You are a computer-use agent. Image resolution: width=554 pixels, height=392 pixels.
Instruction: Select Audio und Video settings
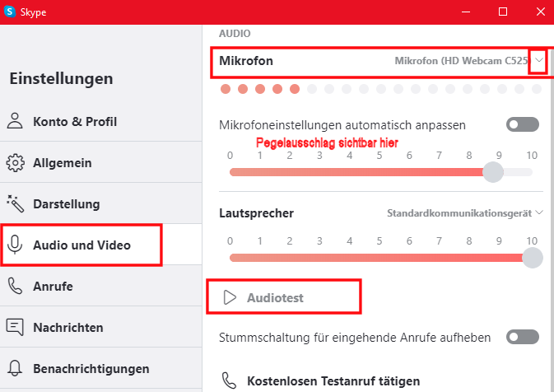pyautogui.click(x=101, y=245)
